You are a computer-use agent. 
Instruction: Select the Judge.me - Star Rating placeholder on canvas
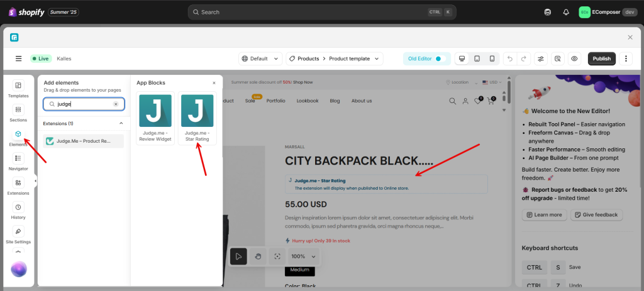tap(386, 184)
